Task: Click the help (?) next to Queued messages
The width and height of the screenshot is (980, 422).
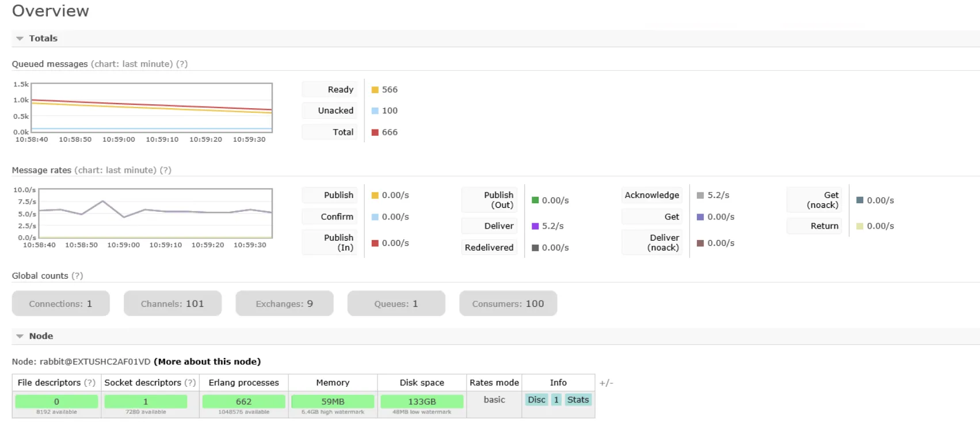Action: 182,64
